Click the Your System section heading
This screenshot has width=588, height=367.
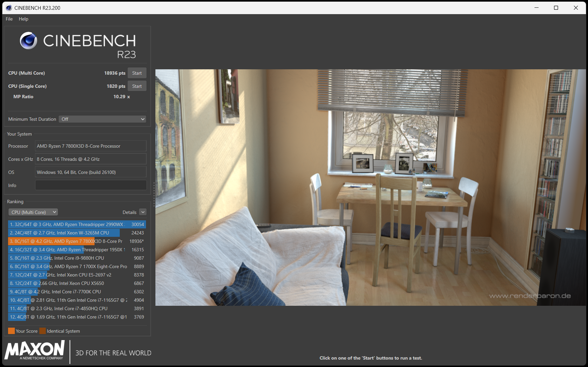(x=20, y=134)
